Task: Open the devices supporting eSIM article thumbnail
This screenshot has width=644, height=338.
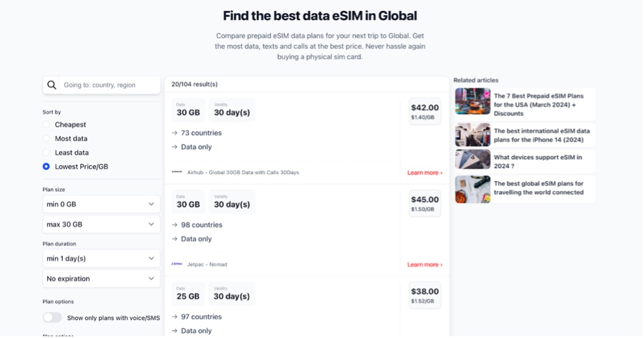Action: point(473,160)
